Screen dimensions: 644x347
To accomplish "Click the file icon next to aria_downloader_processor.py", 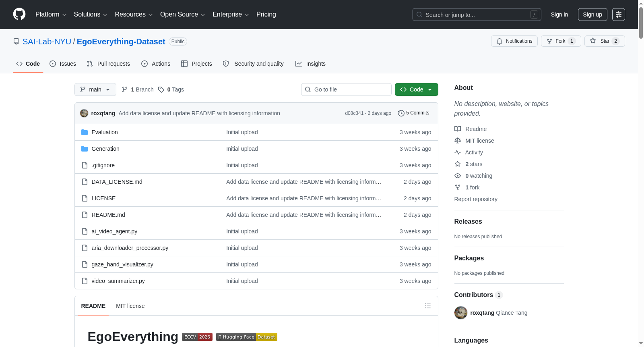I will pos(85,248).
